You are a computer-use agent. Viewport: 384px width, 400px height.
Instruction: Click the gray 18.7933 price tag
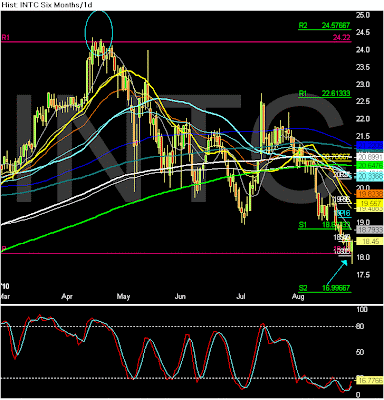(x=370, y=229)
